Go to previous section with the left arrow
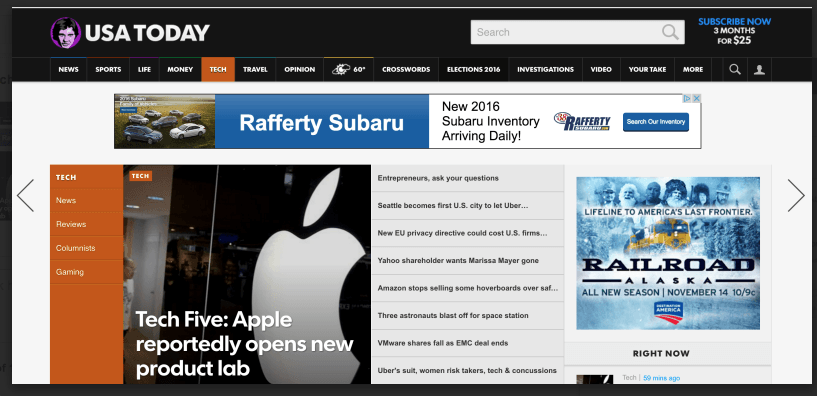This screenshot has height=396, width=817. pos(25,195)
